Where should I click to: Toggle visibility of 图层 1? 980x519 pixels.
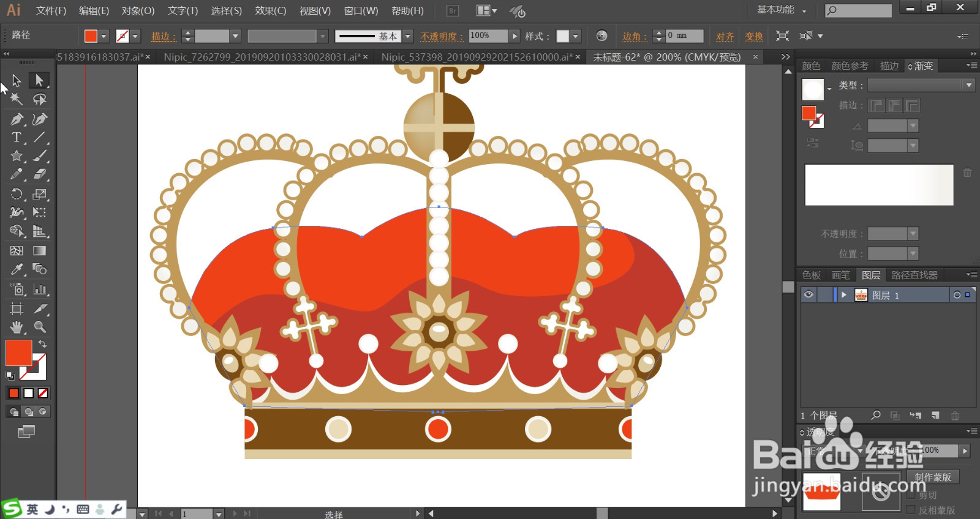click(x=809, y=295)
